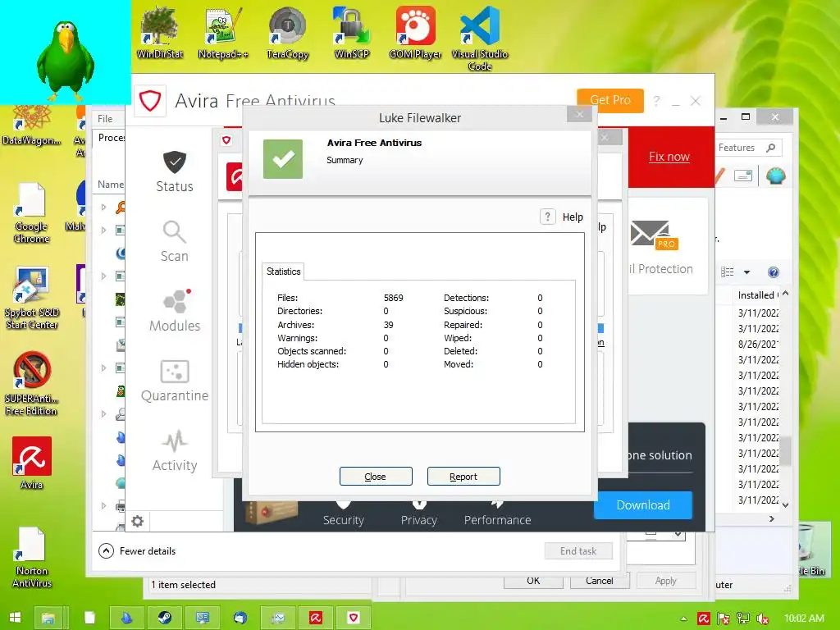Click the taskbar clock showing 10:02 AM
This screenshot has width=840, height=630.
pos(804,619)
